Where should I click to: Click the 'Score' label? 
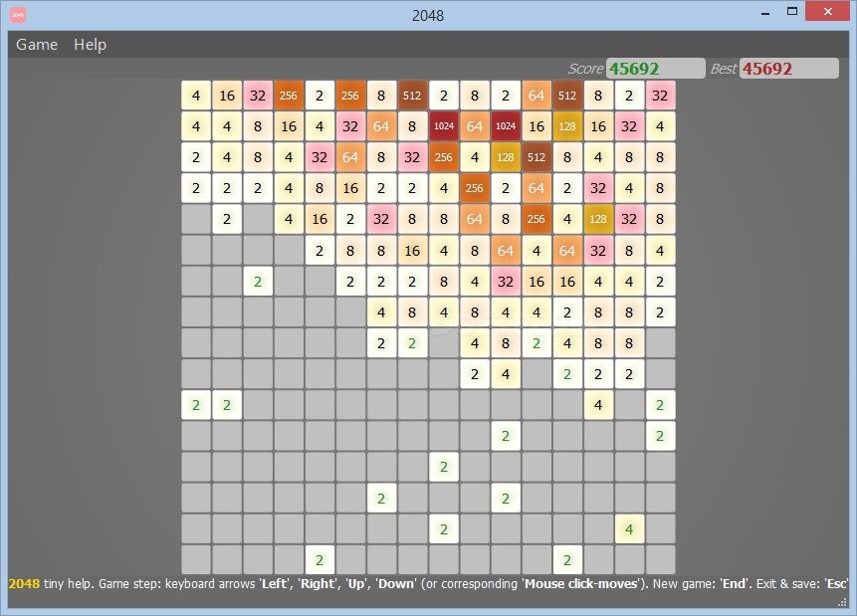click(x=585, y=69)
